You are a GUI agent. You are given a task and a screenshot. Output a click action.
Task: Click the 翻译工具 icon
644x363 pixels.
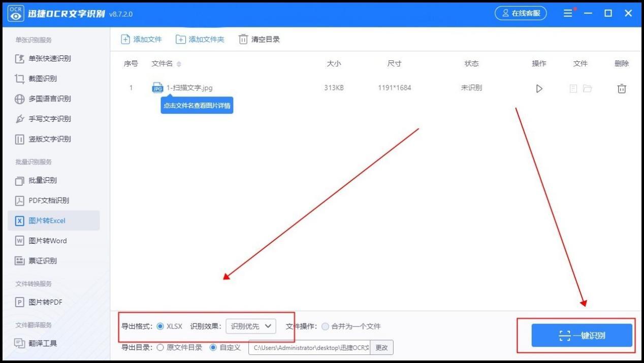click(20, 344)
